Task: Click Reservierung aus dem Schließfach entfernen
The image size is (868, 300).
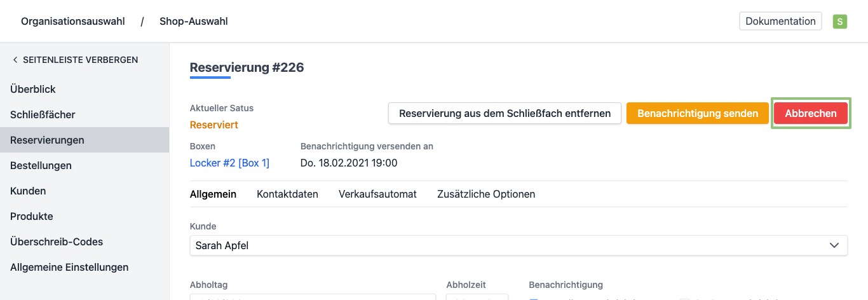Action: (505, 114)
